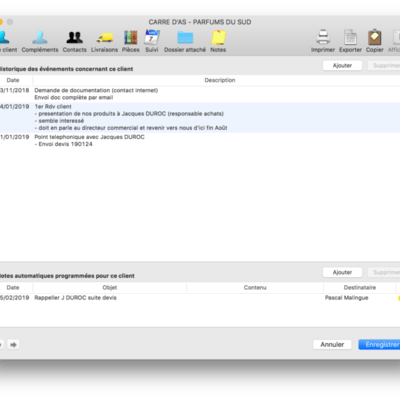Select the 'Demande de documentation (contact internet)' row
400x400 pixels.
(x=96, y=90)
